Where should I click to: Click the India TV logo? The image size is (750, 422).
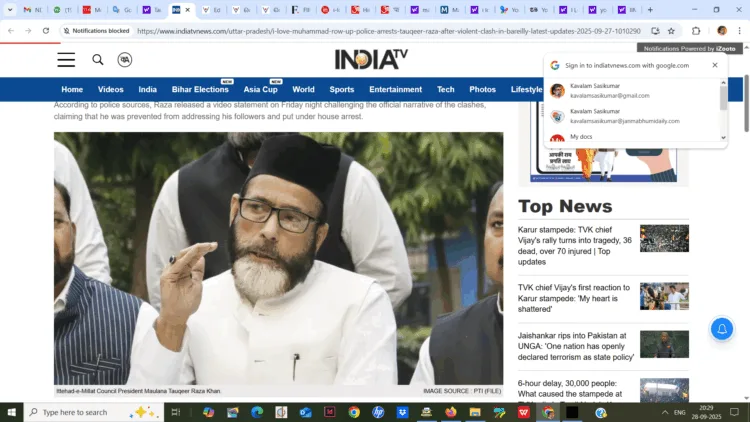click(371, 60)
